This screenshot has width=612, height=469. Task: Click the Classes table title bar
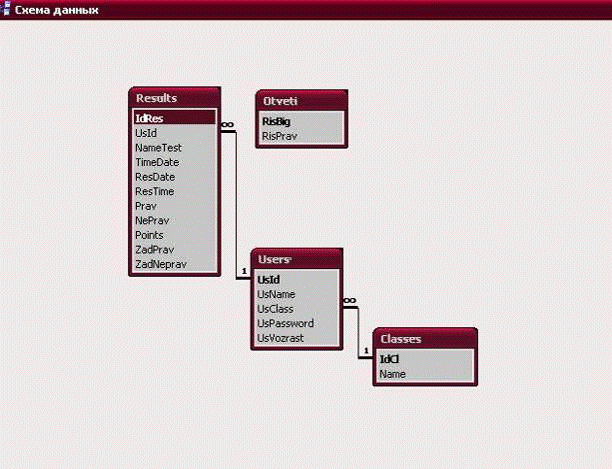pyautogui.click(x=422, y=339)
